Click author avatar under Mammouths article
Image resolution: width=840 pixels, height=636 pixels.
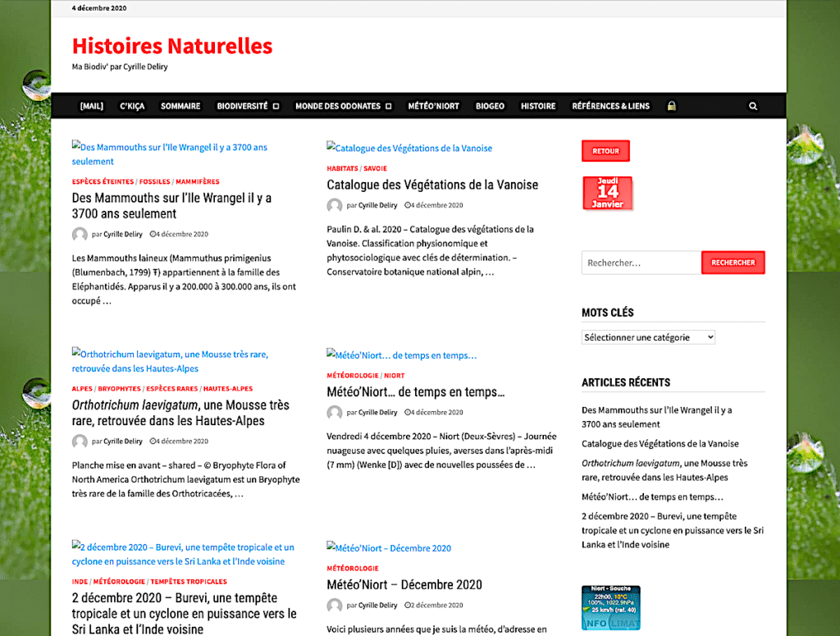tap(80, 234)
